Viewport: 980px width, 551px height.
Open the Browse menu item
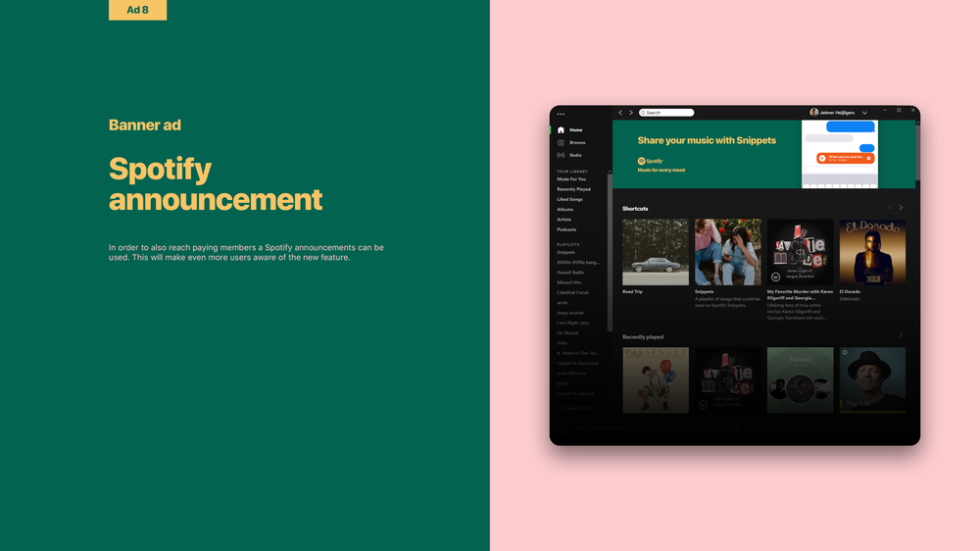coord(577,142)
